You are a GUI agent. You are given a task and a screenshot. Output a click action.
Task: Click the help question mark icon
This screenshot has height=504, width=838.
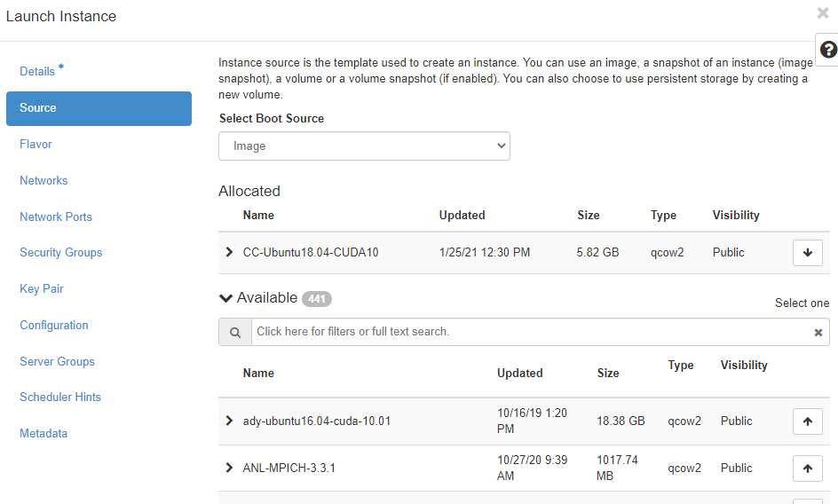click(828, 51)
